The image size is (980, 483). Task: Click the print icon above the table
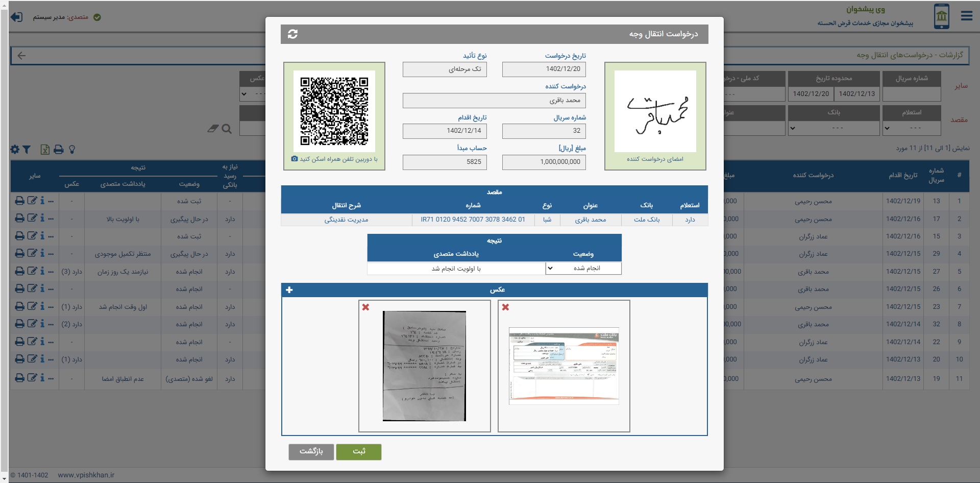tap(59, 150)
